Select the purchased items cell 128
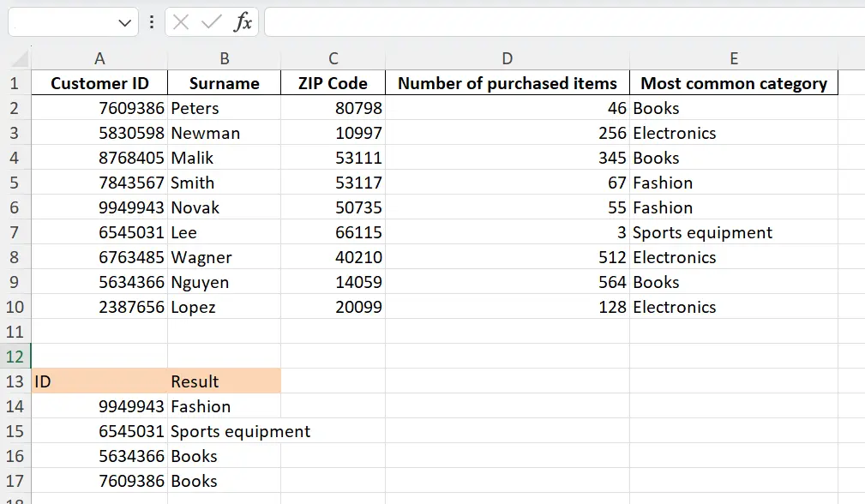 (x=507, y=306)
